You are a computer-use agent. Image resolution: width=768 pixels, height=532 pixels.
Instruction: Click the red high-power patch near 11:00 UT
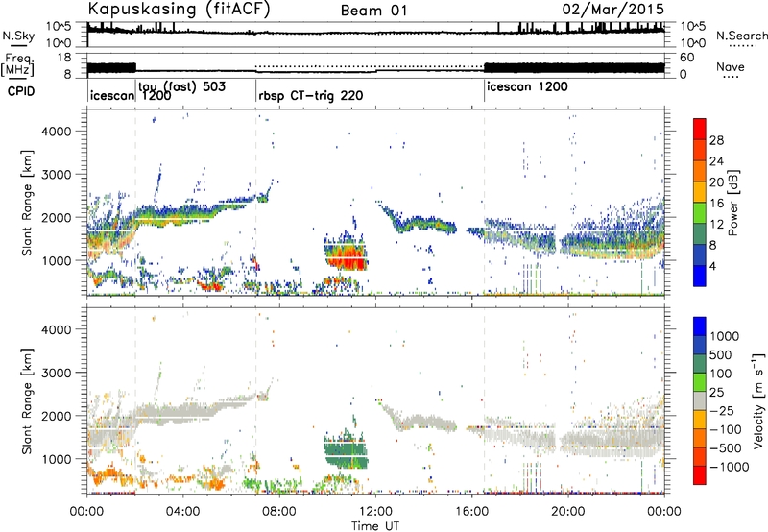347,258
